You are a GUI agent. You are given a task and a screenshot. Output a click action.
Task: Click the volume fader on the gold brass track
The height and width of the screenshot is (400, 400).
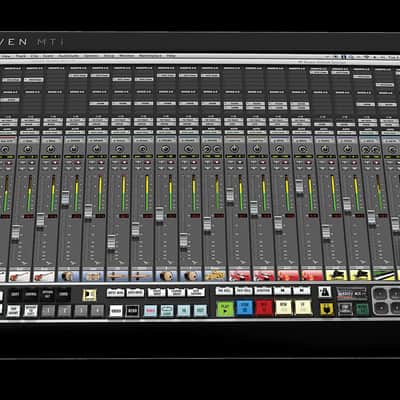coord(207,224)
